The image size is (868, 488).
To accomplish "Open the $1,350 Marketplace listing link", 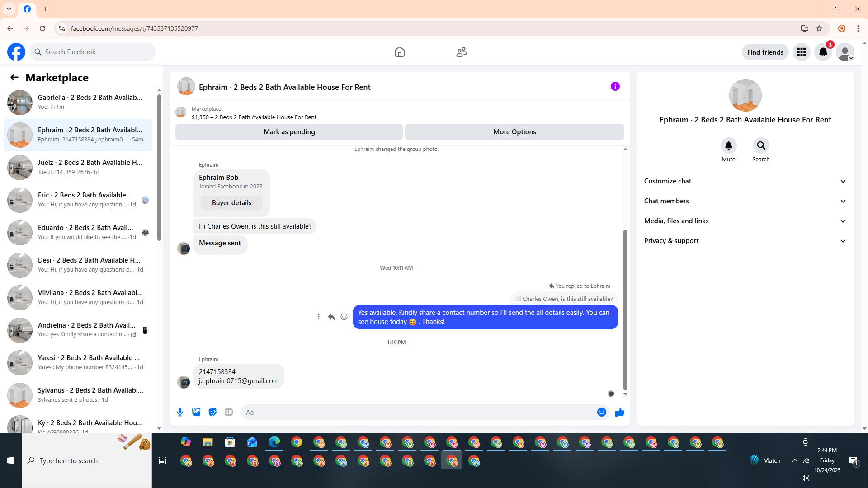I will click(254, 117).
